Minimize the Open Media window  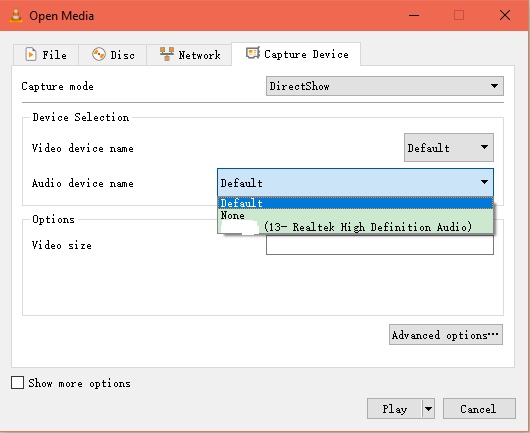[414, 15]
